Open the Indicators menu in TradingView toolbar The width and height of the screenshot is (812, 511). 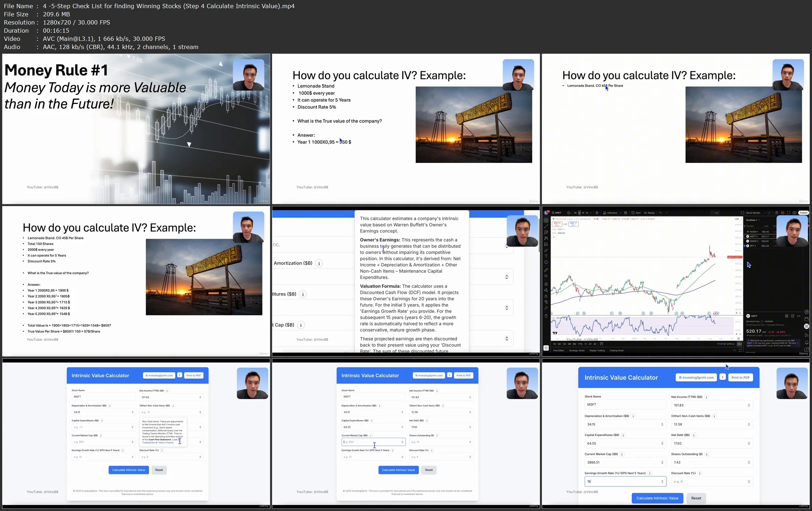click(x=610, y=213)
